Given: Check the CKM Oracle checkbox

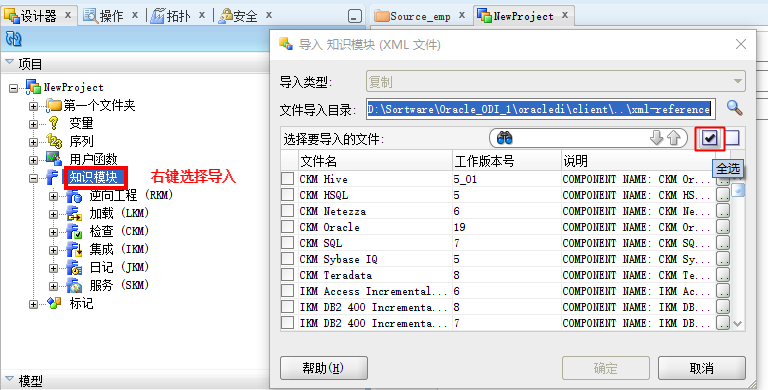Looking at the screenshot, I should [x=288, y=227].
